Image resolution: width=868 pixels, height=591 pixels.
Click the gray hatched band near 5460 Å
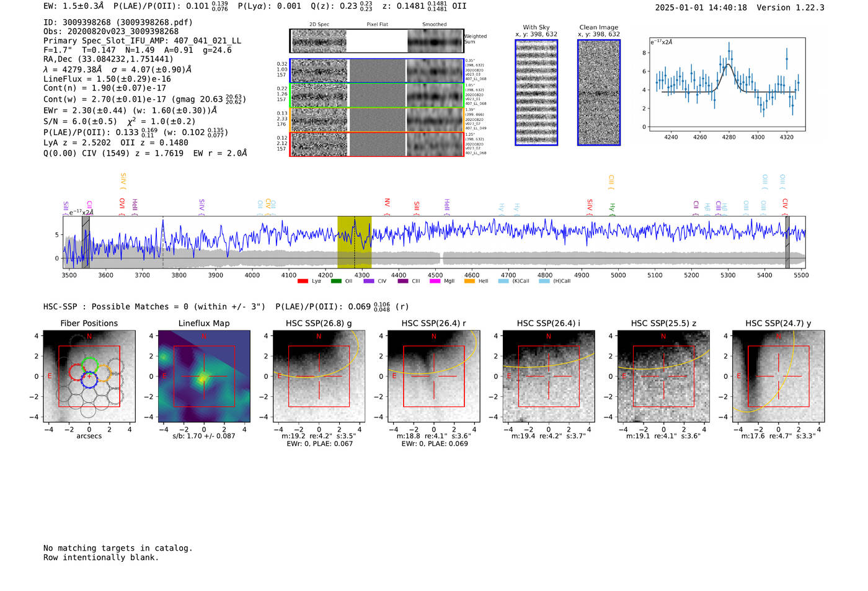pos(787,242)
